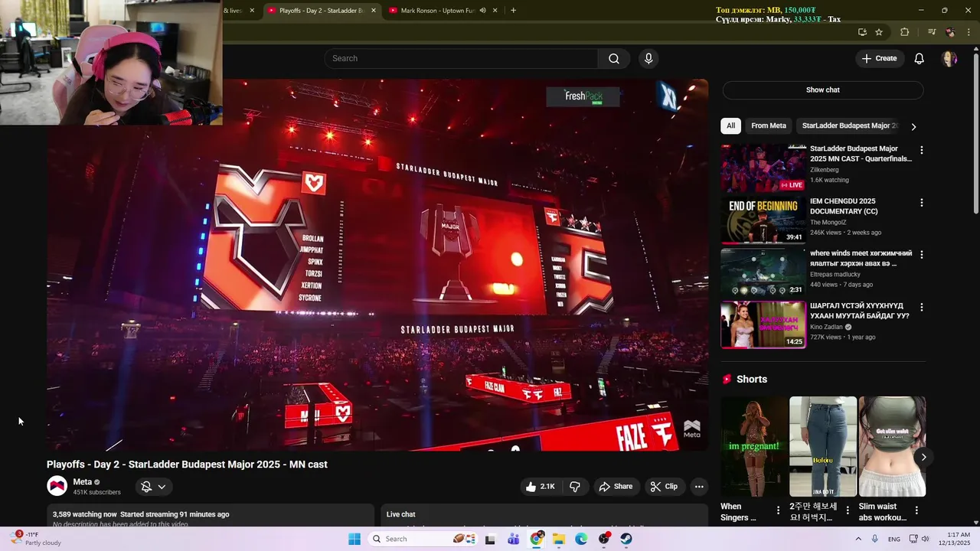Open Meta channel avatar
Image resolution: width=980 pixels, height=551 pixels.
point(57,486)
